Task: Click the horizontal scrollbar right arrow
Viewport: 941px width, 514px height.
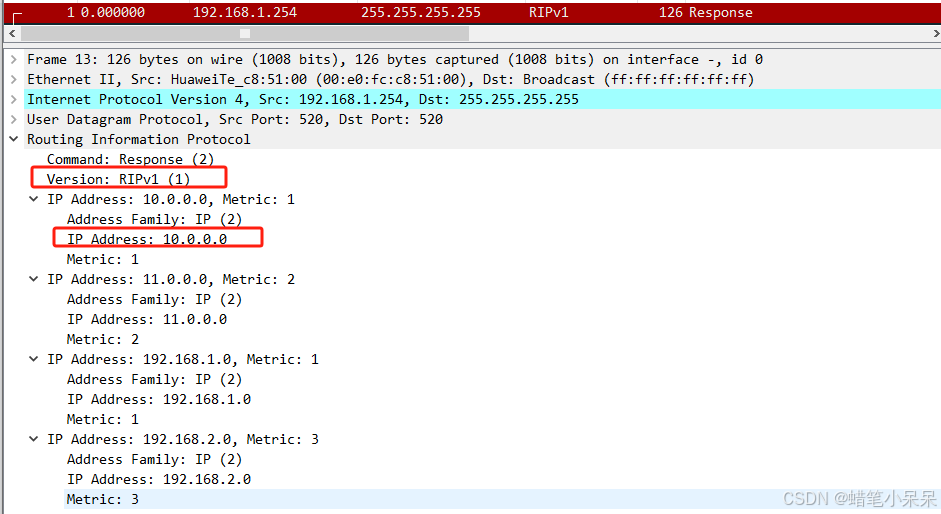Action: click(935, 34)
